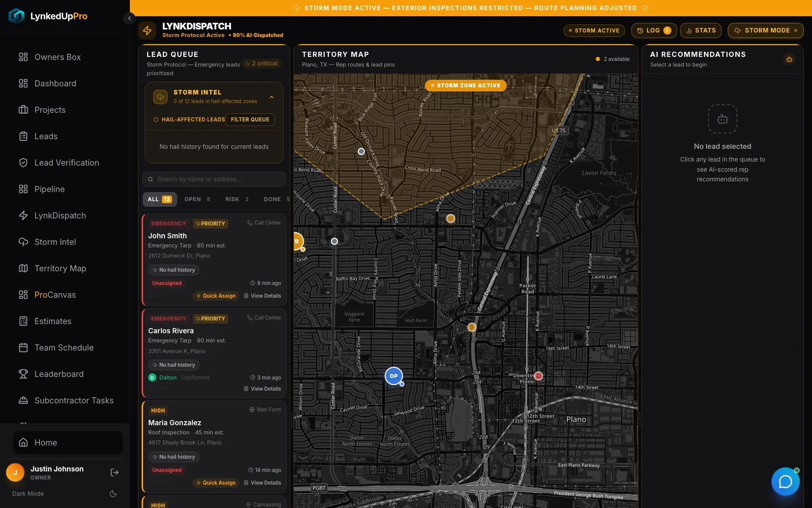Click the DP rep marker on map
The width and height of the screenshot is (812, 508).
(394, 376)
